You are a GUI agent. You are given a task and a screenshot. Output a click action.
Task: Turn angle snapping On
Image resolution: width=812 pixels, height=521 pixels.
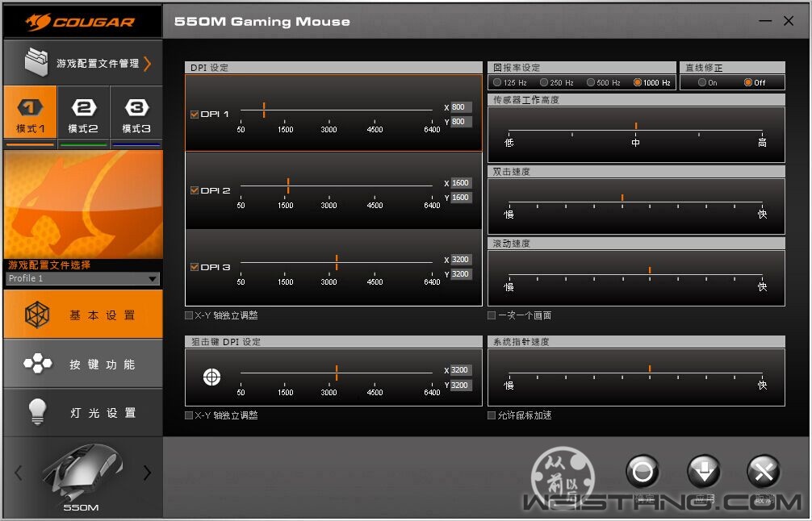click(702, 82)
